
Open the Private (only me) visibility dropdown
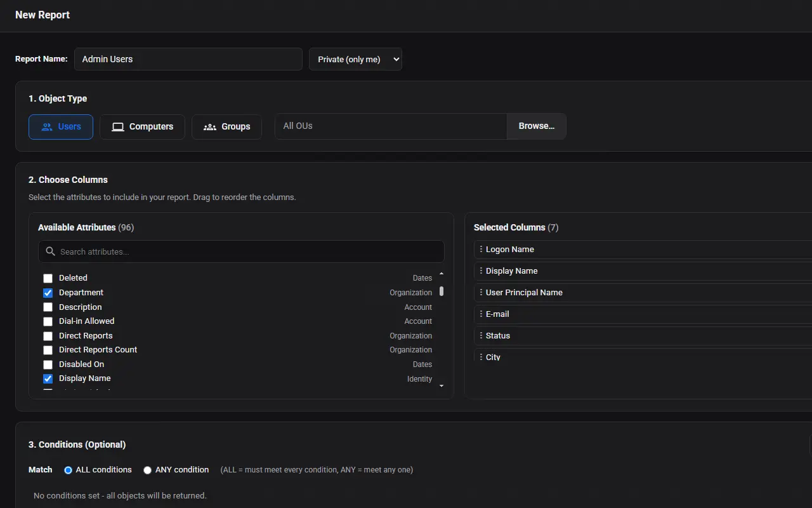355,59
